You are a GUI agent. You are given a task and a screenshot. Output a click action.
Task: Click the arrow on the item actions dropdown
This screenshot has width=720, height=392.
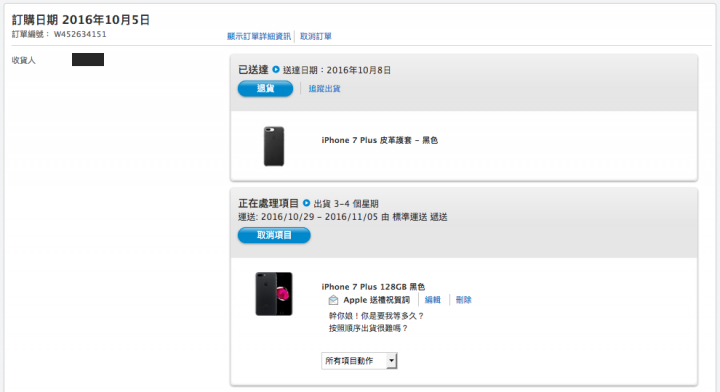click(391, 361)
